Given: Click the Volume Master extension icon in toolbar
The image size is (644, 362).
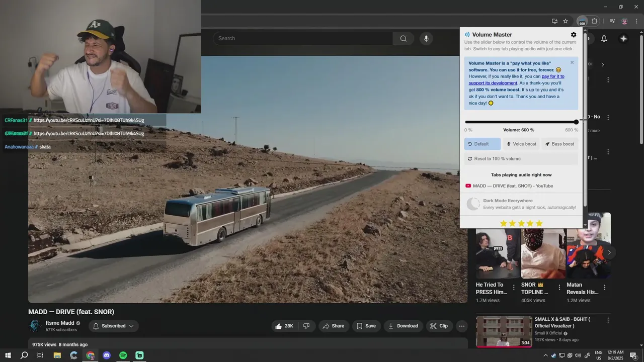Looking at the screenshot, I should click(x=582, y=21).
